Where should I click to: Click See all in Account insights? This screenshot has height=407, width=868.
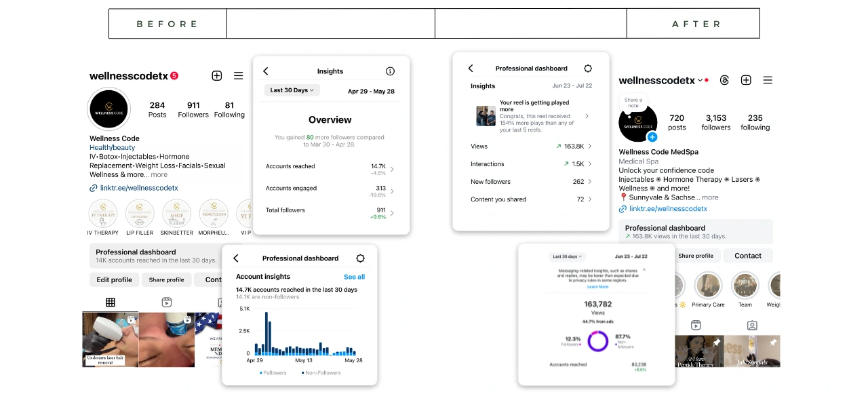(354, 277)
